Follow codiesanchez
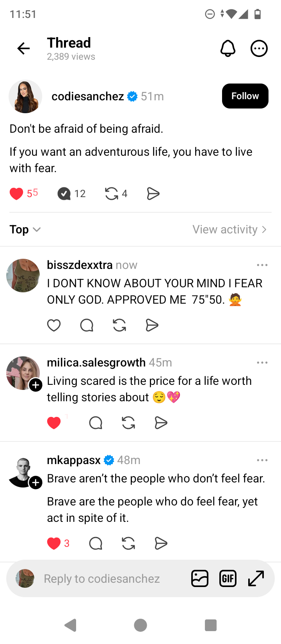281x644 pixels. (x=245, y=96)
